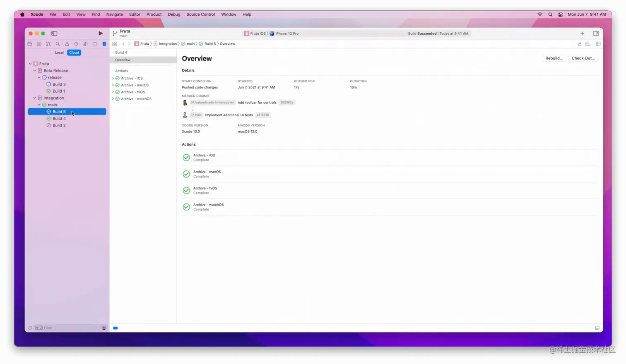The image size is (626, 364).
Task: Select Build 2 in the navigator
Action: click(x=59, y=125)
